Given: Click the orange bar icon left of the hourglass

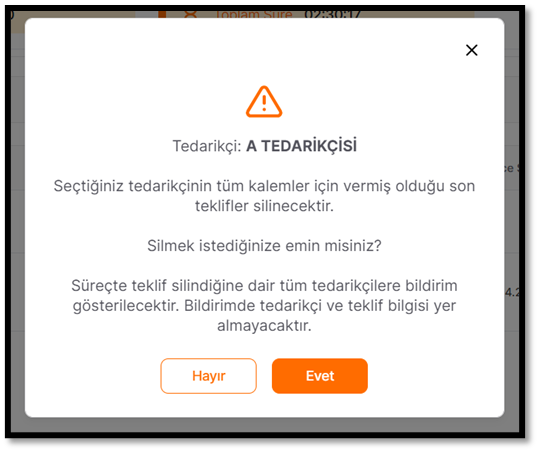Looking at the screenshot, I should pyautogui.click(x=162, y=14).
